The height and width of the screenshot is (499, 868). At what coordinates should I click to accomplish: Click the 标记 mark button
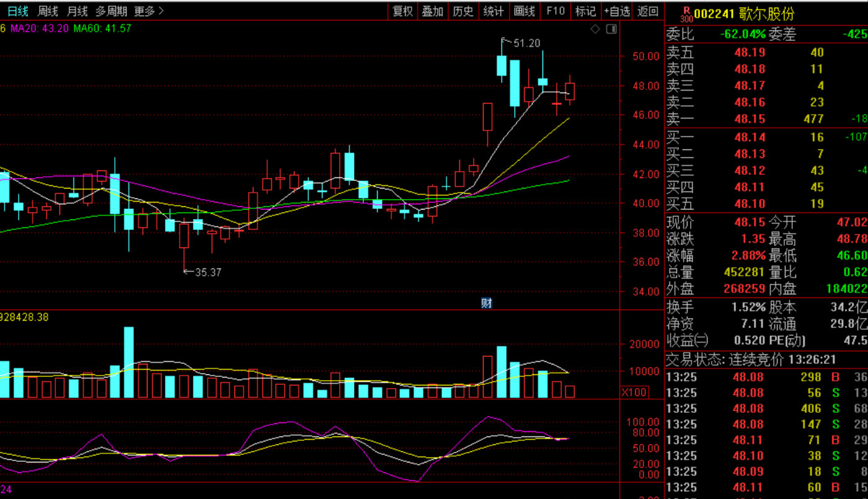[585, 11]
